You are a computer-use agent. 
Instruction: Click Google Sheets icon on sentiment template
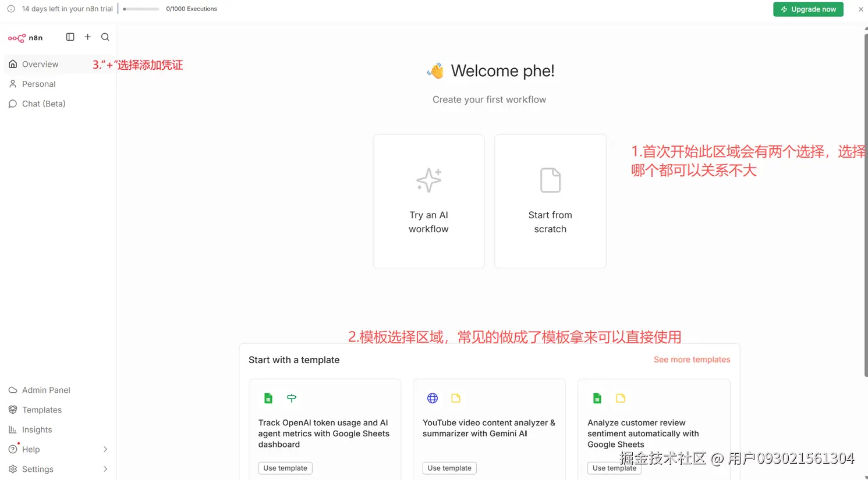point(597,399)
